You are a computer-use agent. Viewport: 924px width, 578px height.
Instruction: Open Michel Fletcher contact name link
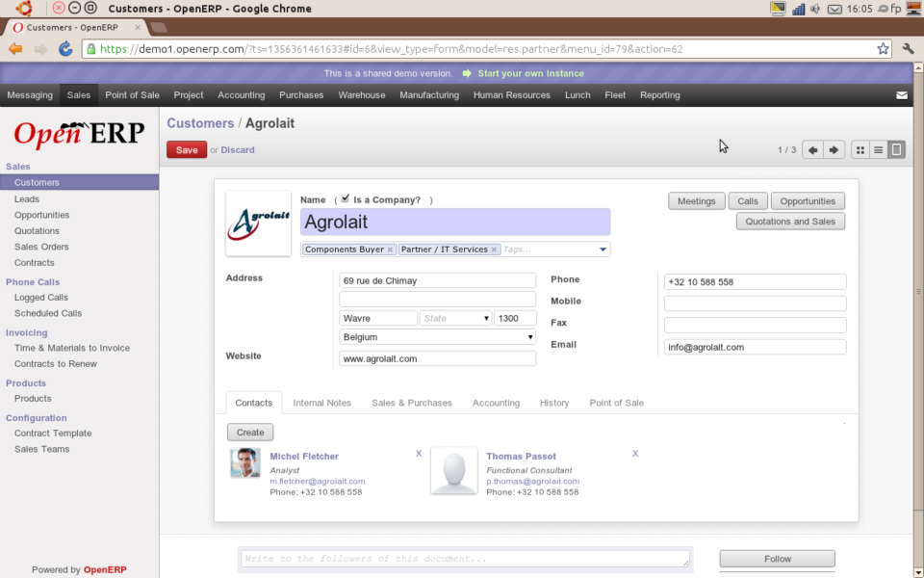coord(304,456)
